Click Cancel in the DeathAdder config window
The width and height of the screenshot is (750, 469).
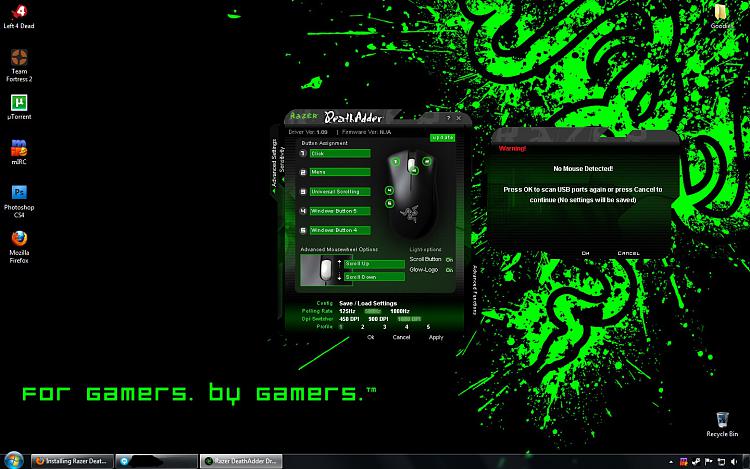point(401,337)
